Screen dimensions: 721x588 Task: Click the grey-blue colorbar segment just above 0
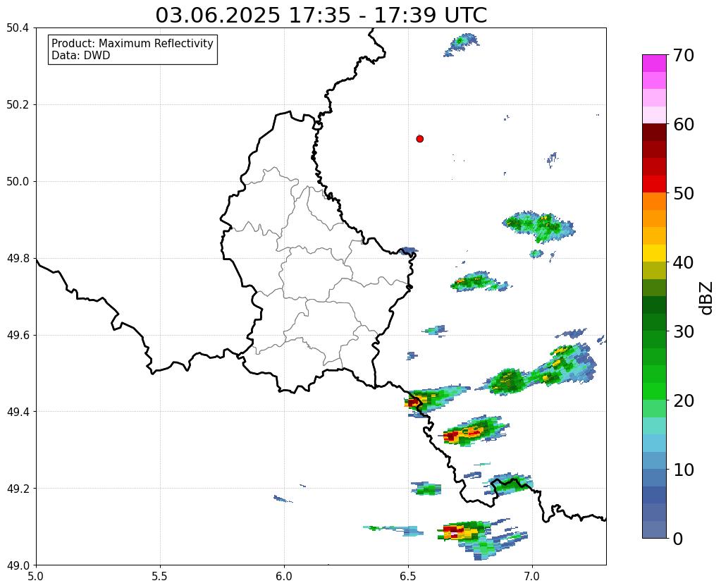(654, 529)
